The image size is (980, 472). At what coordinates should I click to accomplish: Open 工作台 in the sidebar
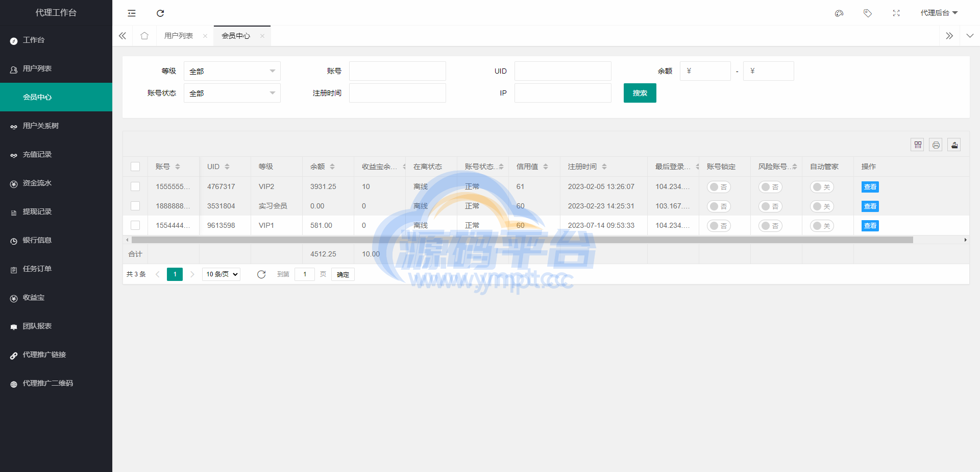point(56,40)
